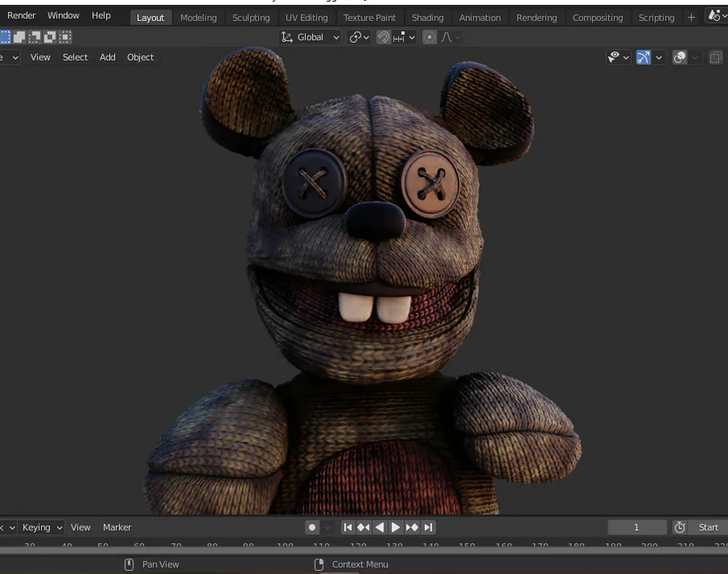Jump to the next keyframe

click(x=412, y=527)
